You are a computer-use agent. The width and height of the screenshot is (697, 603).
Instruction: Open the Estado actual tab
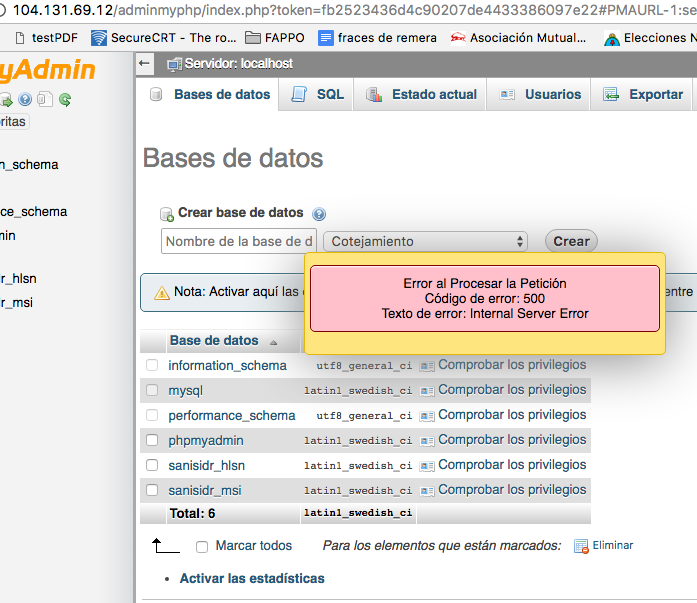tap(422, 95)
